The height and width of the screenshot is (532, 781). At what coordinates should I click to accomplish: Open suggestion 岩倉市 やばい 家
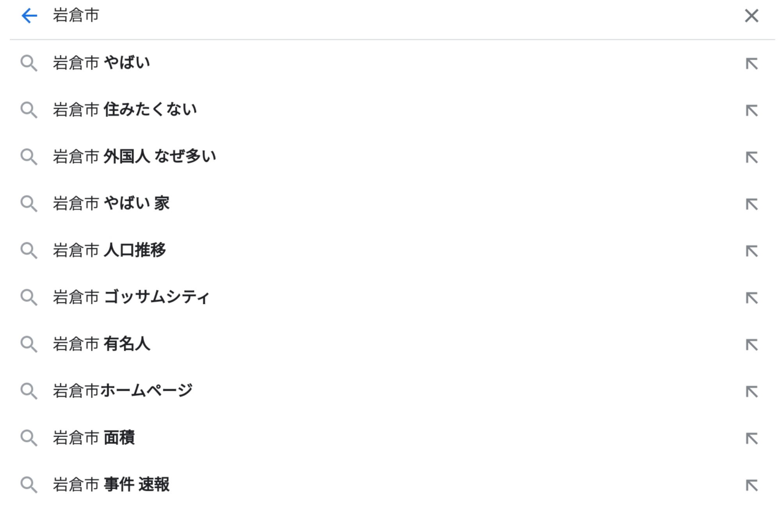click(x=111, y=204)
